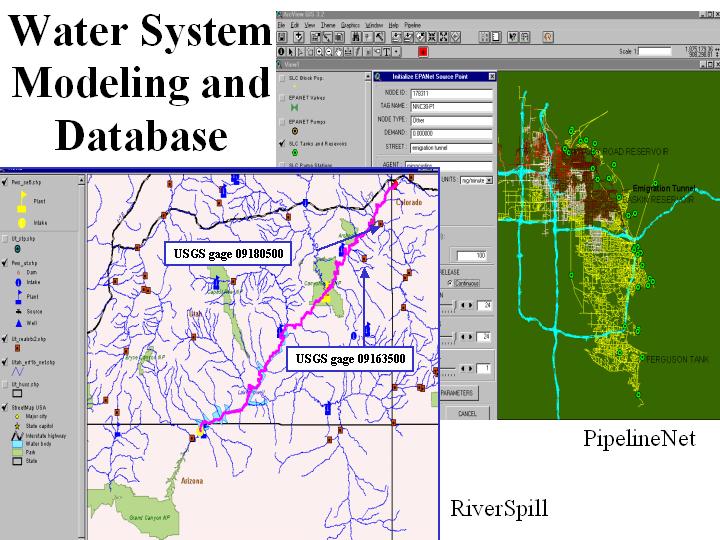Click the Zoom In center button icon
This screenshot has width=720, height=540.
tap(432, 37)
